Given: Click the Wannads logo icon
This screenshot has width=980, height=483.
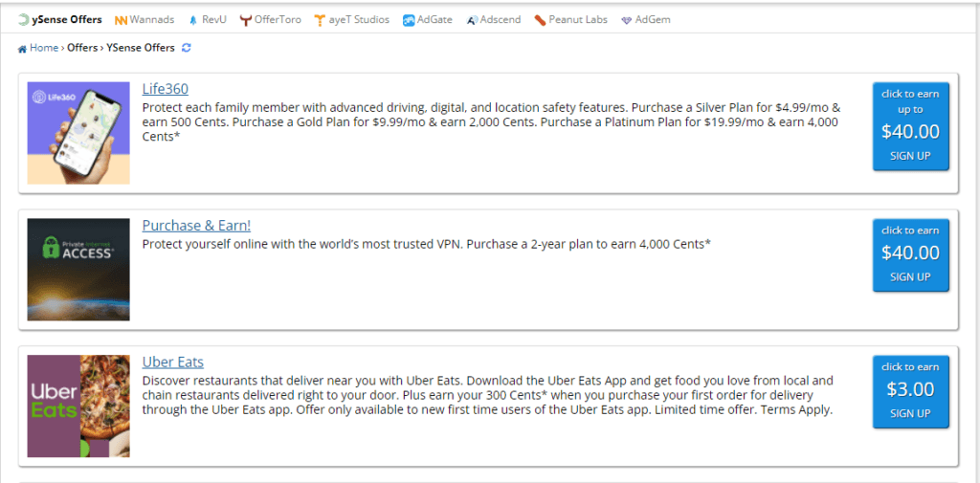Looking at the screenshot, I should [121, 20].
